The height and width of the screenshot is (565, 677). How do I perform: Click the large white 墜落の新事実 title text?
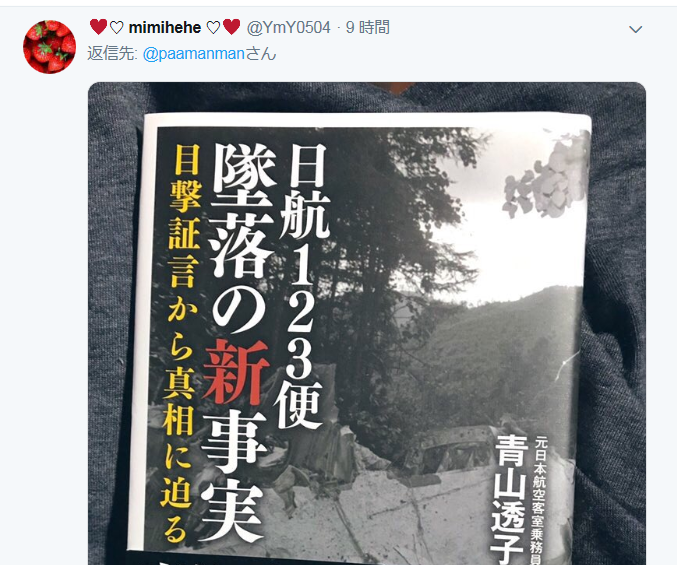click(x=238, y=344)
